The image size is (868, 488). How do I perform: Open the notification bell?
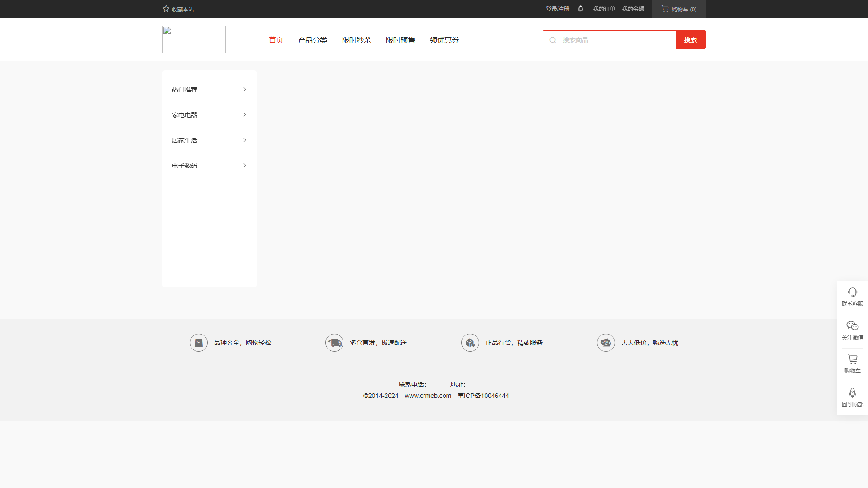[581, 9]
